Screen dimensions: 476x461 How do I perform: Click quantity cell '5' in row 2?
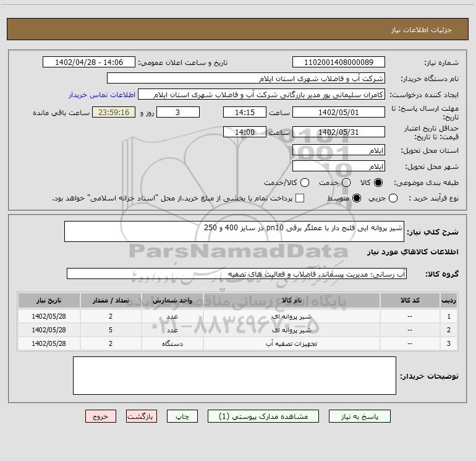coord(111,330)
